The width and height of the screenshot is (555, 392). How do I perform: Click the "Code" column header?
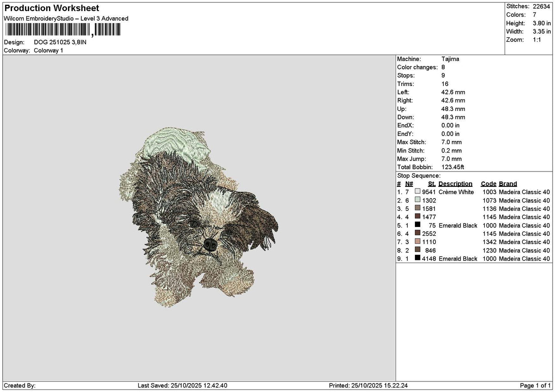tap(488, 184)
